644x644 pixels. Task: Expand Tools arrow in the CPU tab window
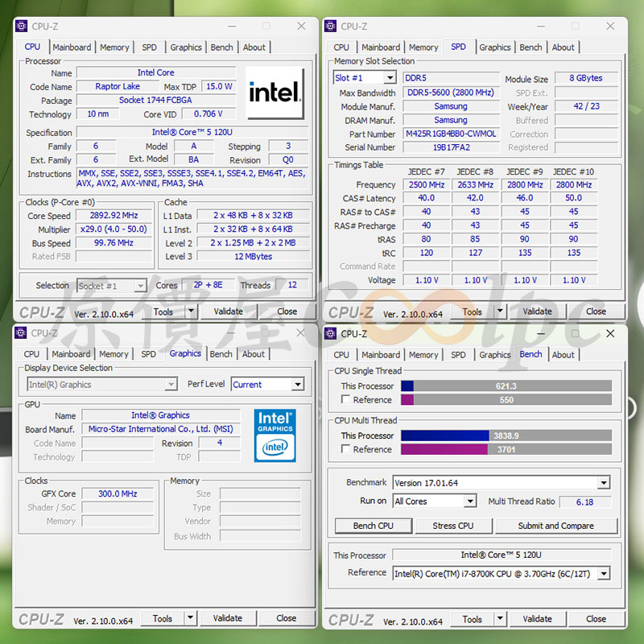point(191,312)
